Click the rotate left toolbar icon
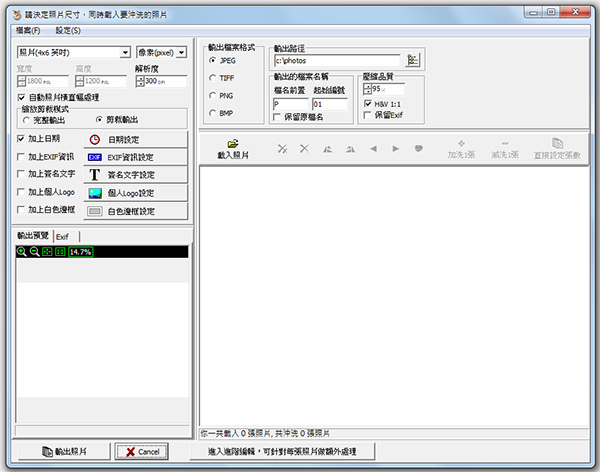The width and height of the screenshot is (600, 472). coord(328,149)
